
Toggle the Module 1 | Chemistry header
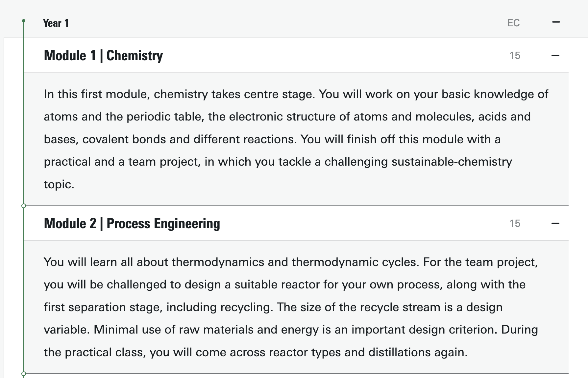tap(296, 56)
